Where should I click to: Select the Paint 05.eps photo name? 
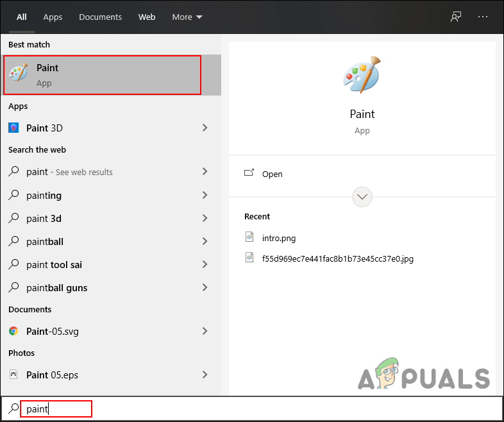click(x=52, y=375)
